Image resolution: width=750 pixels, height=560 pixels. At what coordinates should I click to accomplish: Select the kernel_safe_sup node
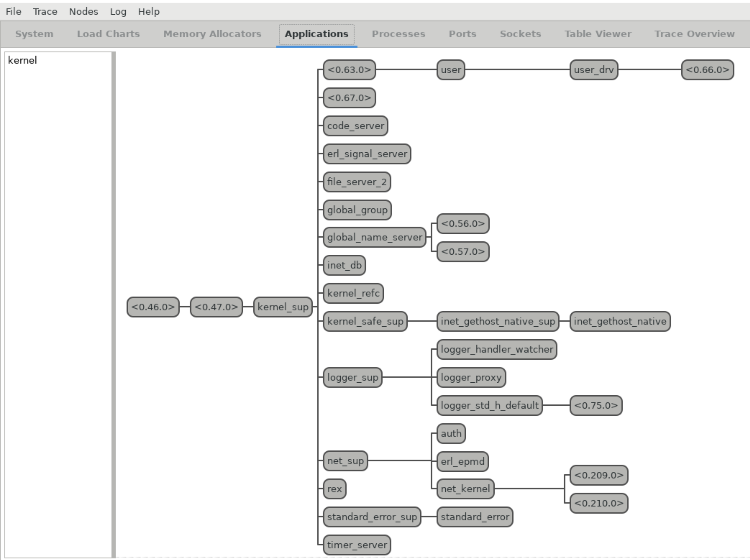(365, 321)
